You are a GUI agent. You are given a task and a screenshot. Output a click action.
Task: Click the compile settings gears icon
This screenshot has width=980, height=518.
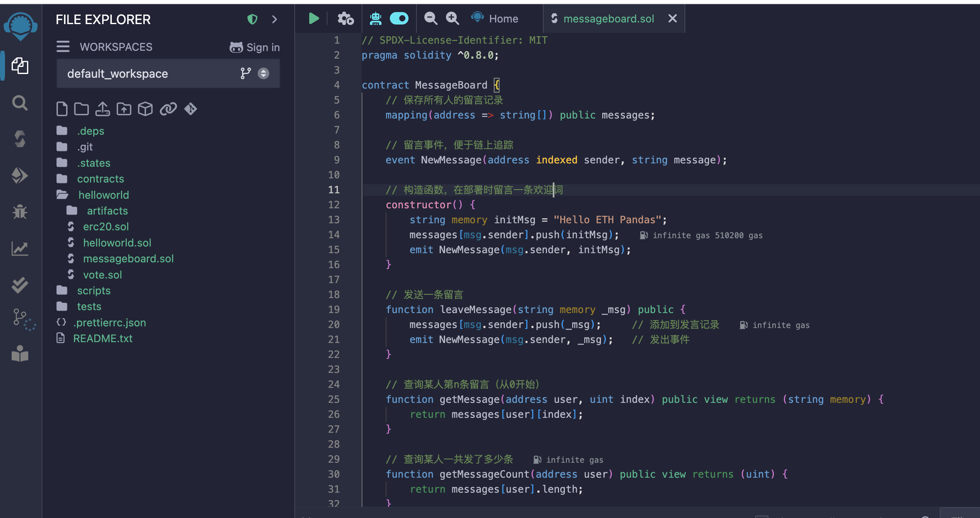[345, 18]
